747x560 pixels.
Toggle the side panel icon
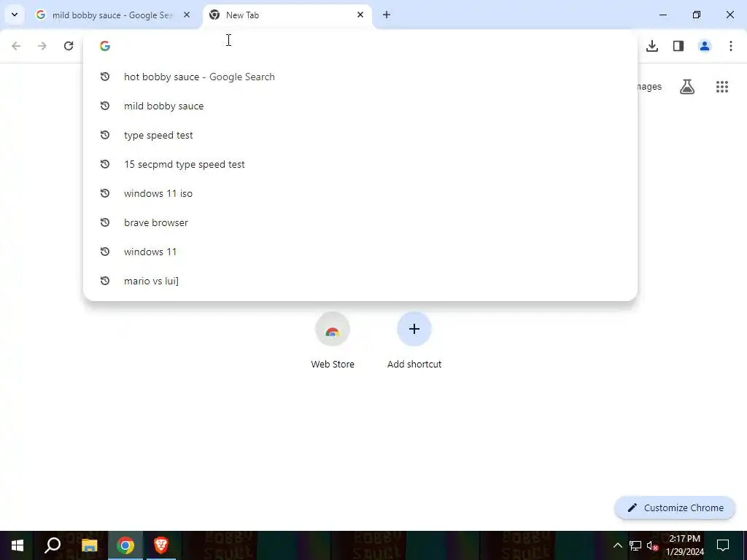(678, 46)
